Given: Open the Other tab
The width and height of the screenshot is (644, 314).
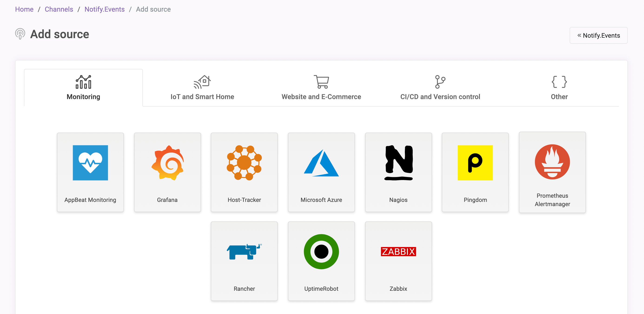Looking at the screenshot, I should tap(559, 87).
